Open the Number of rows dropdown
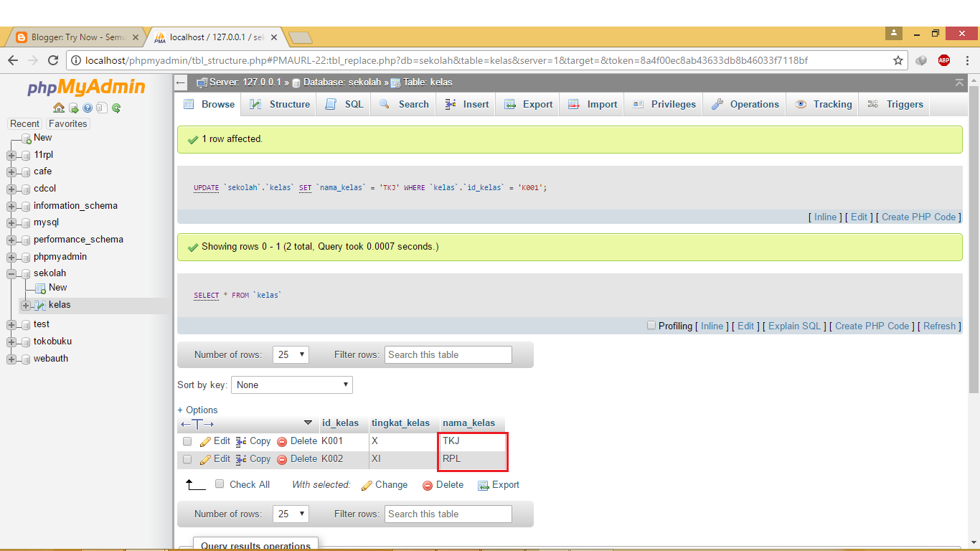This screenshot has width=980, height=551. [291, 354]
